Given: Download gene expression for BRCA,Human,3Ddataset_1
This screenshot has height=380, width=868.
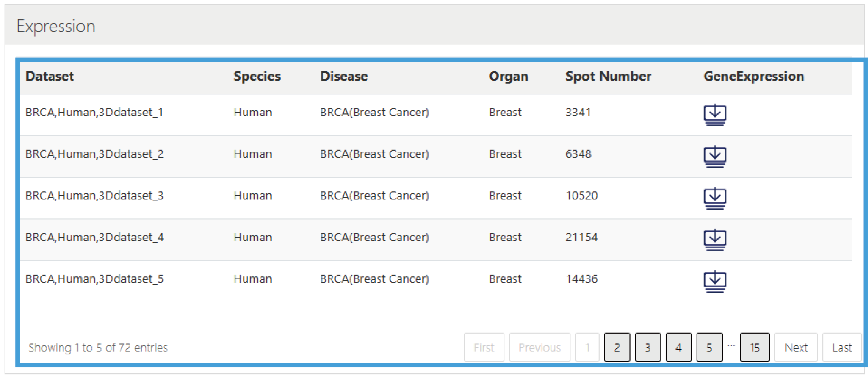Looking at the screenshot, I should click(x=714, y=114).
